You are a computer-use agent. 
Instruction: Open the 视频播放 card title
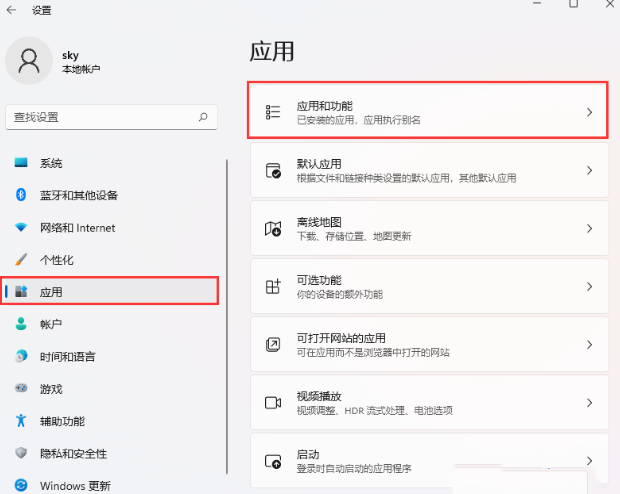319,396
